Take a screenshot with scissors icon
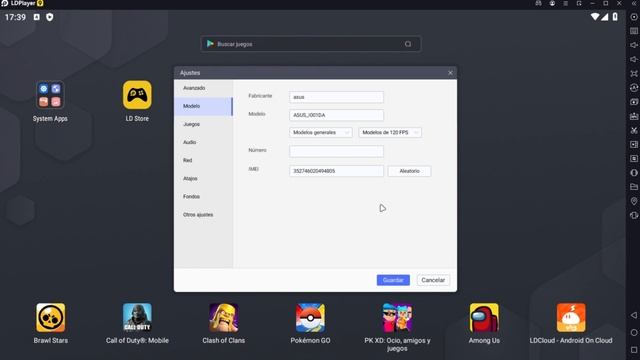This screenshot has height=360, width=640. [634, 130]
